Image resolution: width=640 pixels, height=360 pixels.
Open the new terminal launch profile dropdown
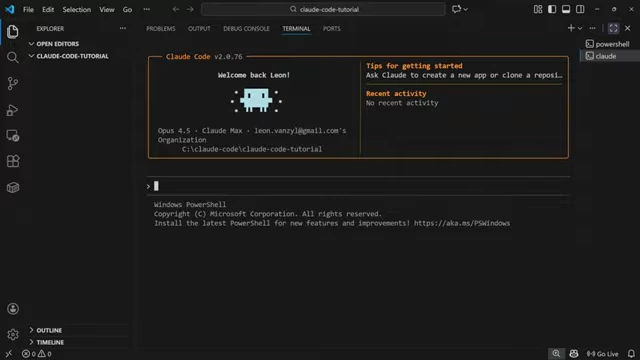[580, 28]
